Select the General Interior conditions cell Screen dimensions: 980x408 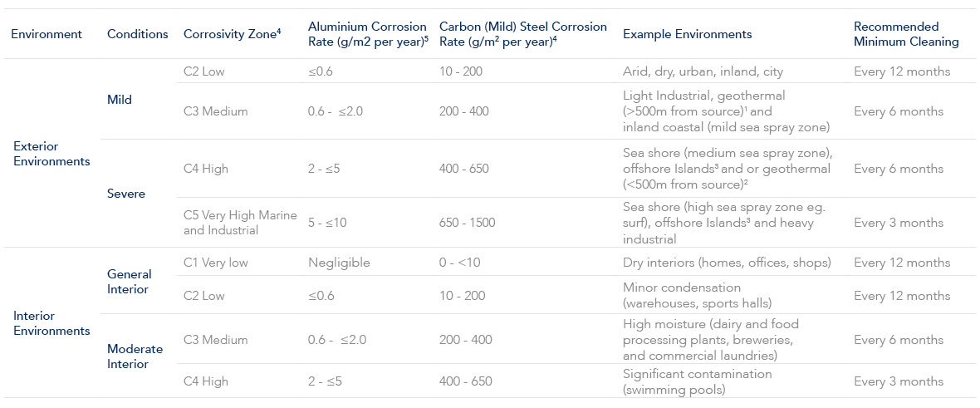130,282
